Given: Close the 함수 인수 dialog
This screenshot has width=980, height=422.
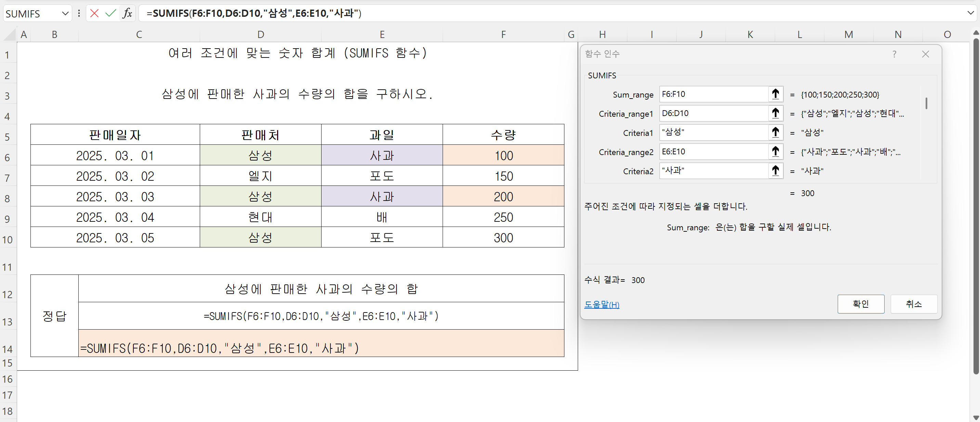Looking at the screenshot, I should point(925,54).
